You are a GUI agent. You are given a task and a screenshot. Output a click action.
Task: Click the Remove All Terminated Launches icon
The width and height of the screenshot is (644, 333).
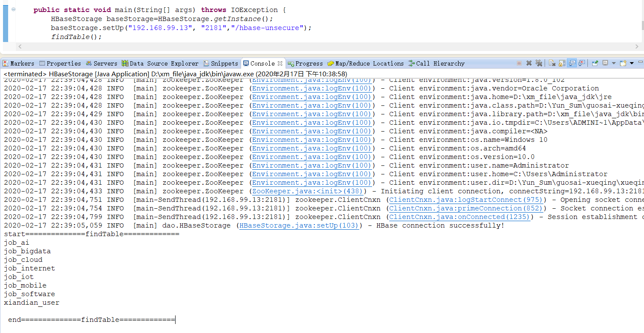point(539,63)
